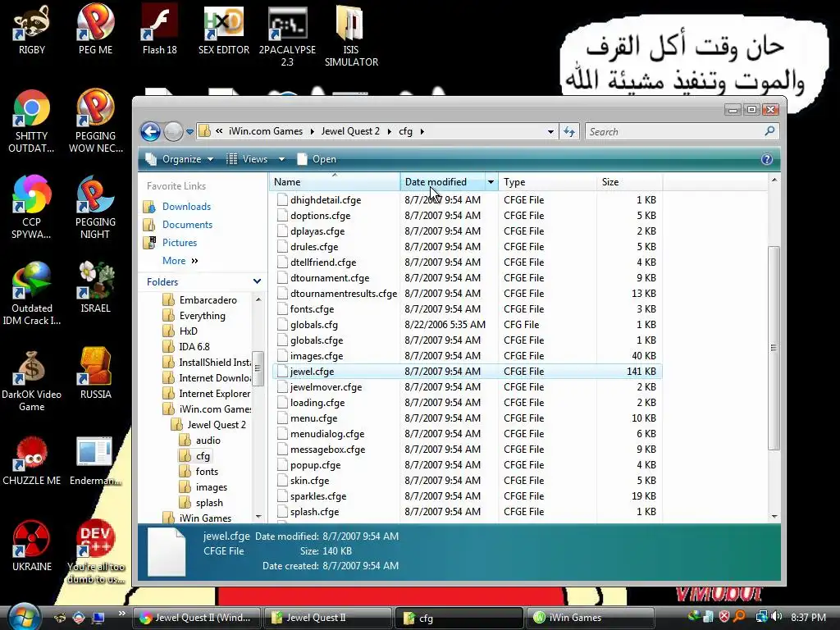The height and width of the screenshot is (630, 840).
Task: Open Date modified column filter dropdown
Action: [491, 182]
